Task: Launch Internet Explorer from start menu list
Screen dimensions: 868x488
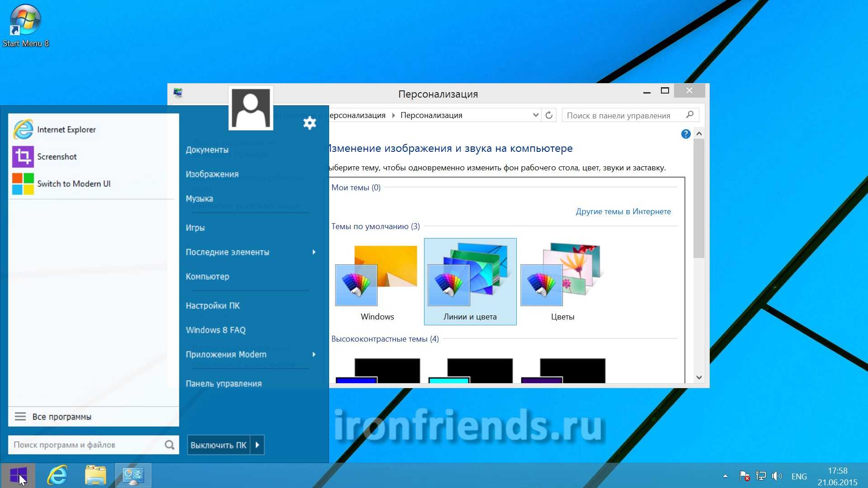Action: (66, 130)
